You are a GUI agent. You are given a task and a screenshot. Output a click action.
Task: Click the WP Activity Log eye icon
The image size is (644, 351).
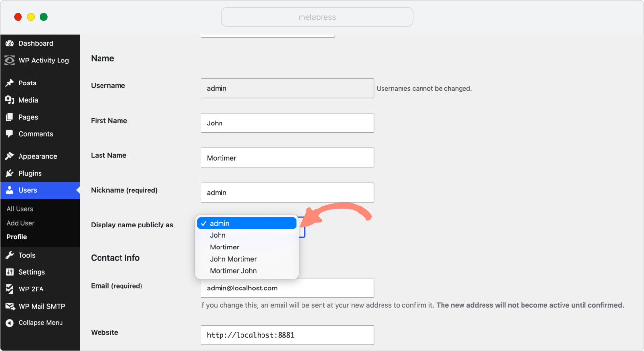(9, 61)
